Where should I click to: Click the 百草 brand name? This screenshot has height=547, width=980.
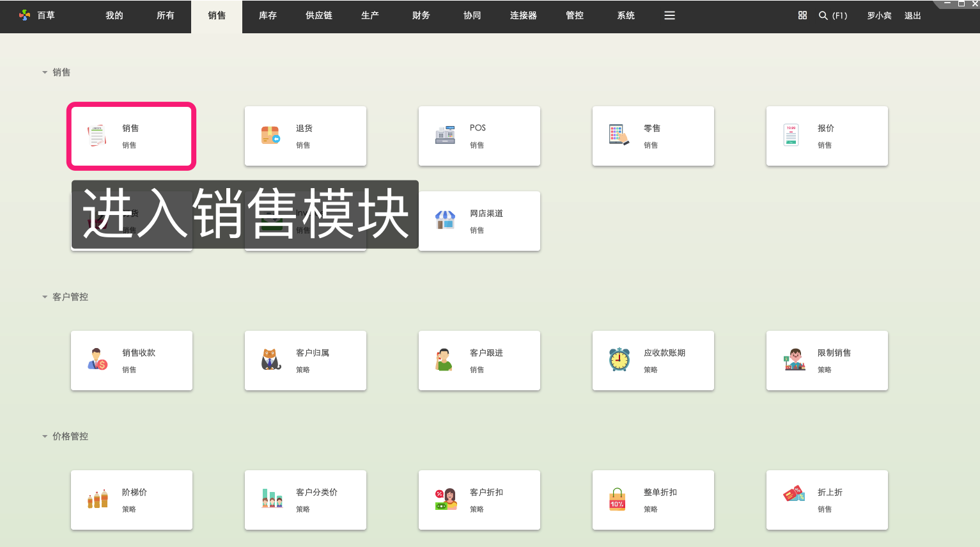click(x=46, y=15)
